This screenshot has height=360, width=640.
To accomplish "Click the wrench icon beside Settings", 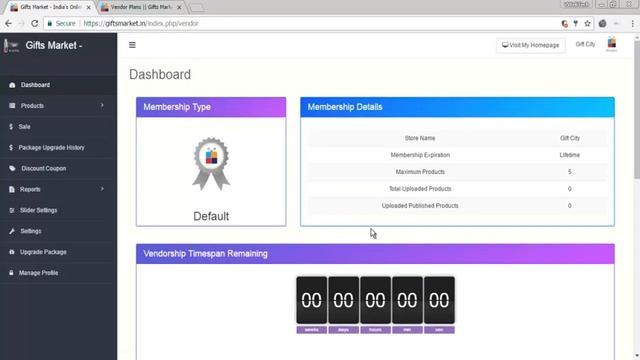I will point(12,231).
